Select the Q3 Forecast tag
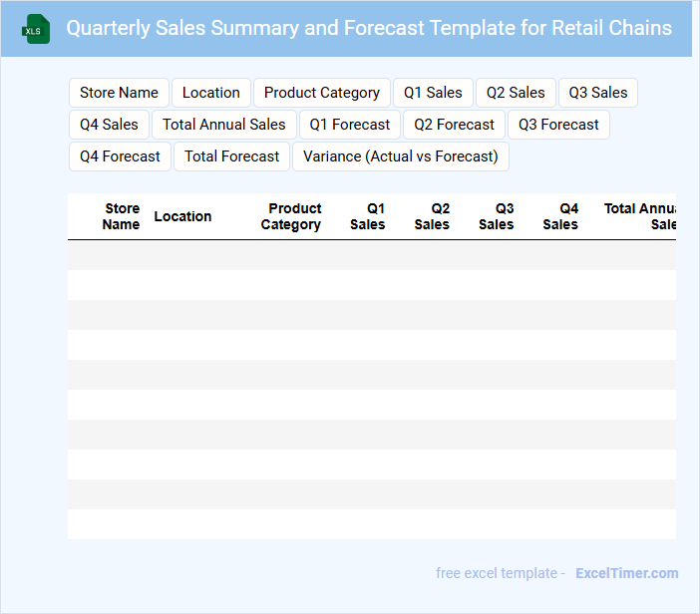 coord(558,125)
